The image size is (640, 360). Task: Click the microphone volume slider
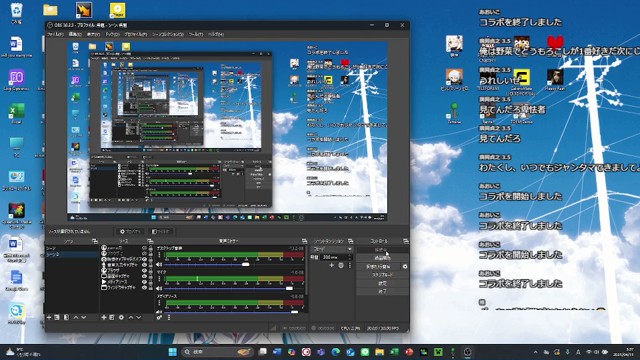(x=234, y=288)
